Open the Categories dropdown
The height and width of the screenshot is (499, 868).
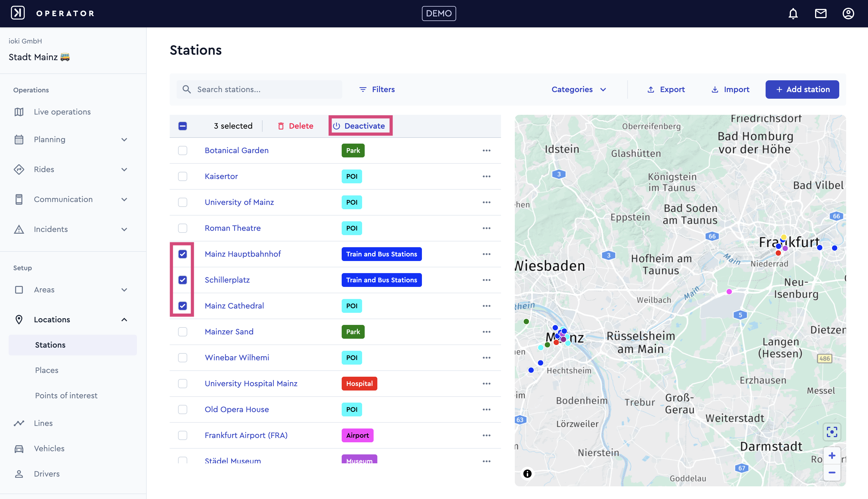tap(579, 89)
